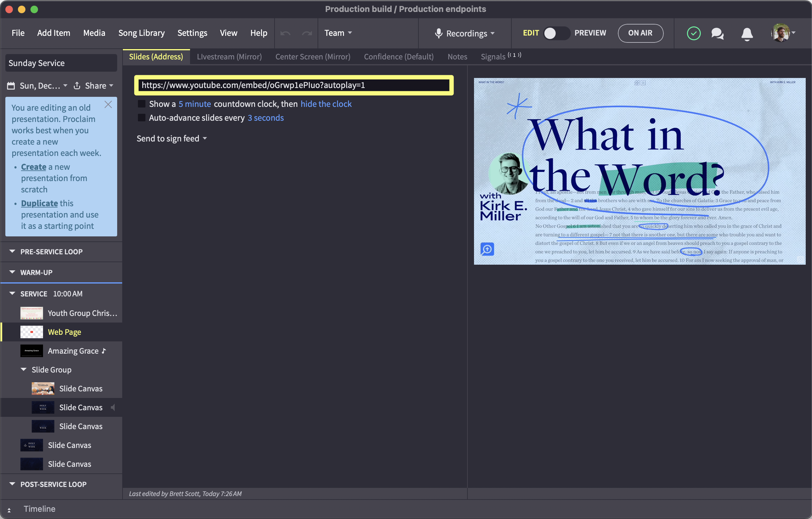Open the chat bubbles icon
The width and height of the screenshot is (812, 519).
coord(717,33)
